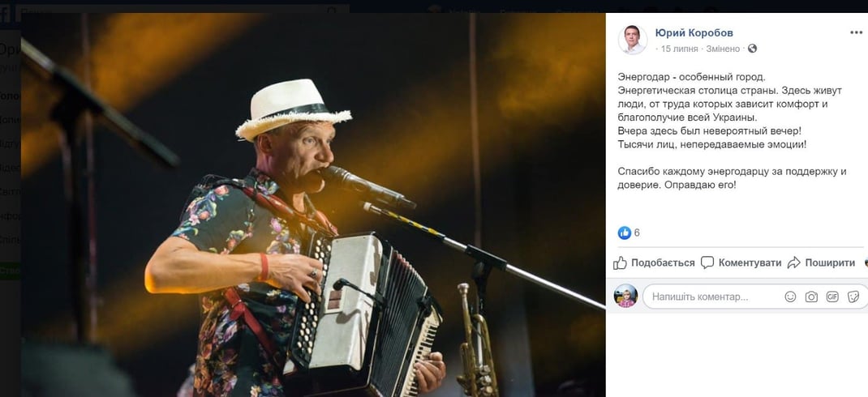The width and height of the screenshot is (868, 397).
Task: Share the post with Поширити
Action: [x=821, y=263]
